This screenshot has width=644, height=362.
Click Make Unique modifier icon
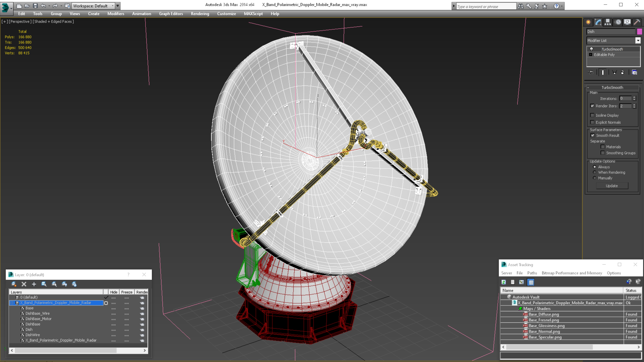pyautogui.click(x=614, y=72)
